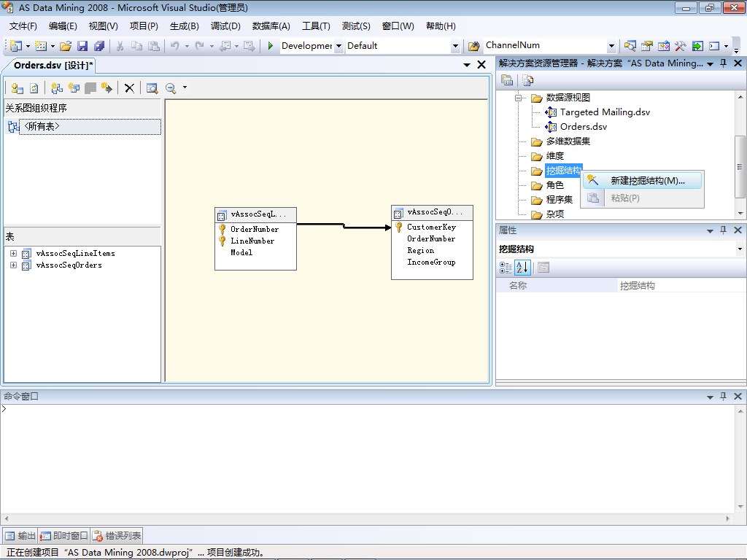The width and height of the screenshot is (747, 560).
Task: Open the Solution Explorer toolbar icon
Action: (x=630, y=46)
